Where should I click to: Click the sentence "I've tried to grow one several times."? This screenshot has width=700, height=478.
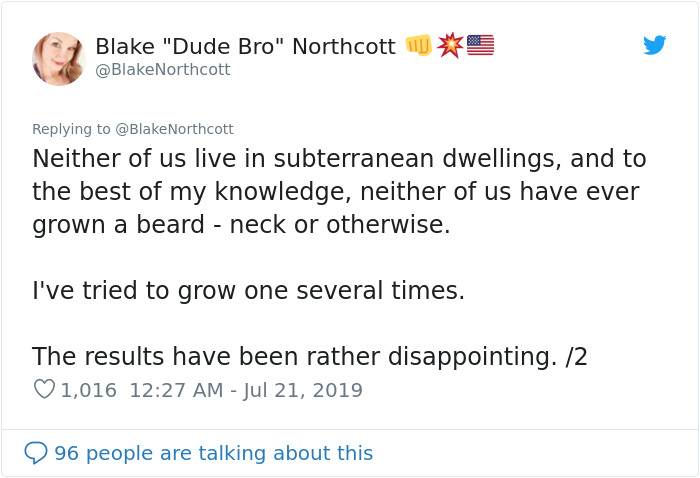(x=249, y=291)
